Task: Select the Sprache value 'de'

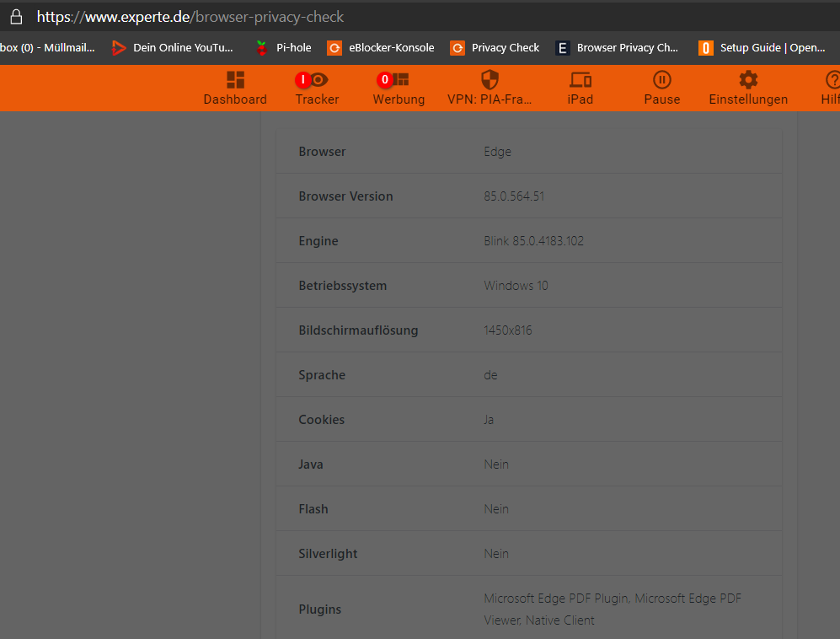Action: click(490, 374)
